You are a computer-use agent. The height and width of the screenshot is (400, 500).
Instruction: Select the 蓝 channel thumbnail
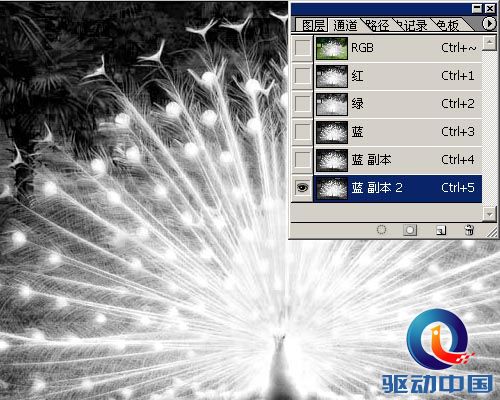pos(332,132)
